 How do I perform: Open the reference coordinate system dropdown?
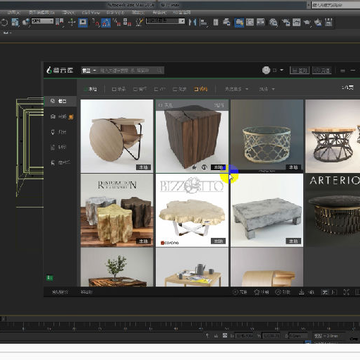click(42, 21)
